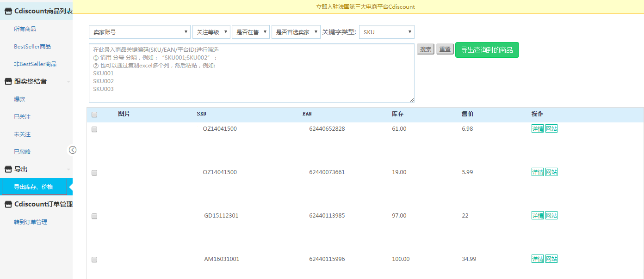This screenshot has width=644, height=279.
Task: Click the top banner 立即入驻法国第三大电商平台Cdiscount
Action: [365, 7]
